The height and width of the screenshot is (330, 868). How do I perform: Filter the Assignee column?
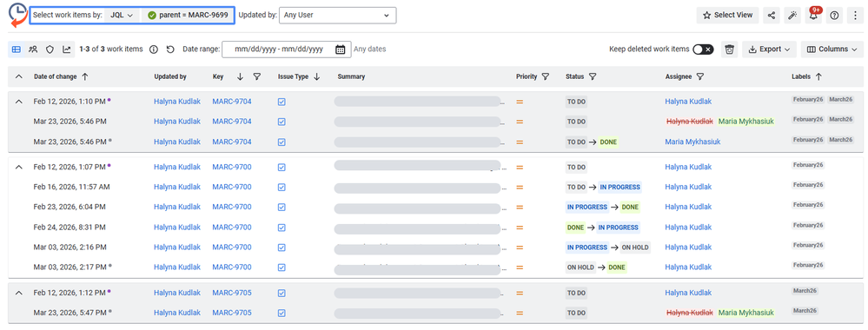click(x=699, y=77)
